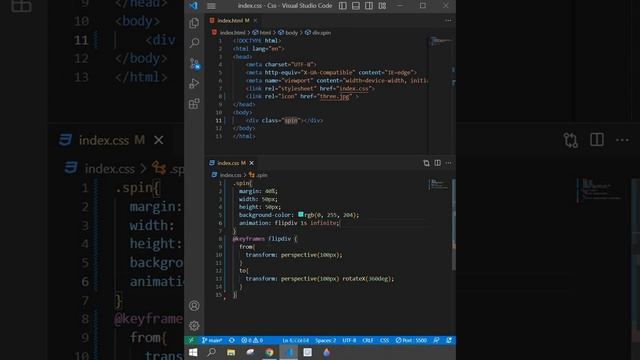Click the CSS editor vertical scrollbar
The height and width of the screenshot is (360, 640).
tap(453, 224)
